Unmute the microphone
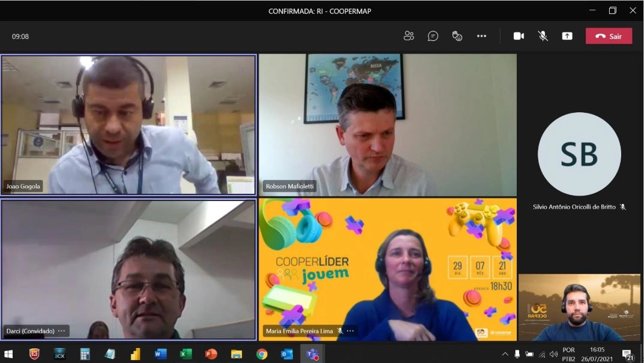This screenshot has width=644, height=363. (543, 36)
